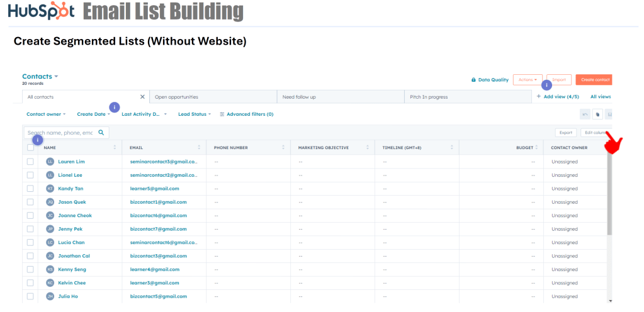Open the Actions dropdown menu

point(527,80)
